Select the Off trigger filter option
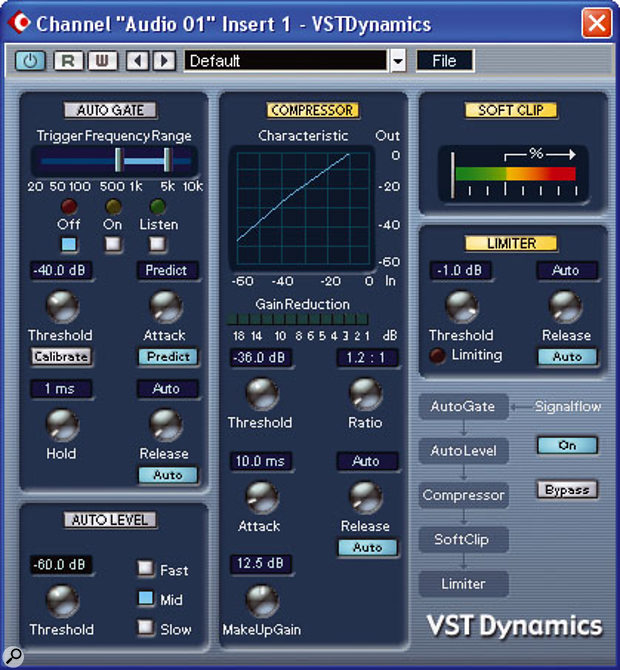Screen dimensions: 620x670 click(x=69, y=244)
